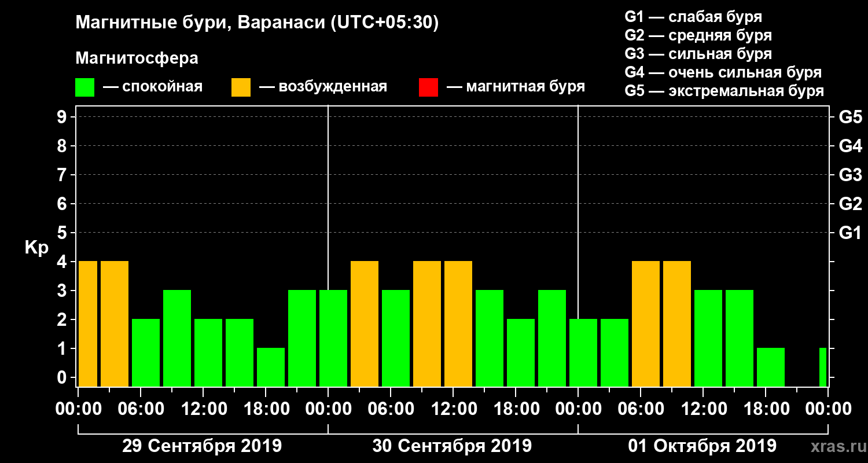This screenshot has height=463, width=868.
Task: Click the '06:00' tick label under 01 Октября
Action: pos(641,409)
